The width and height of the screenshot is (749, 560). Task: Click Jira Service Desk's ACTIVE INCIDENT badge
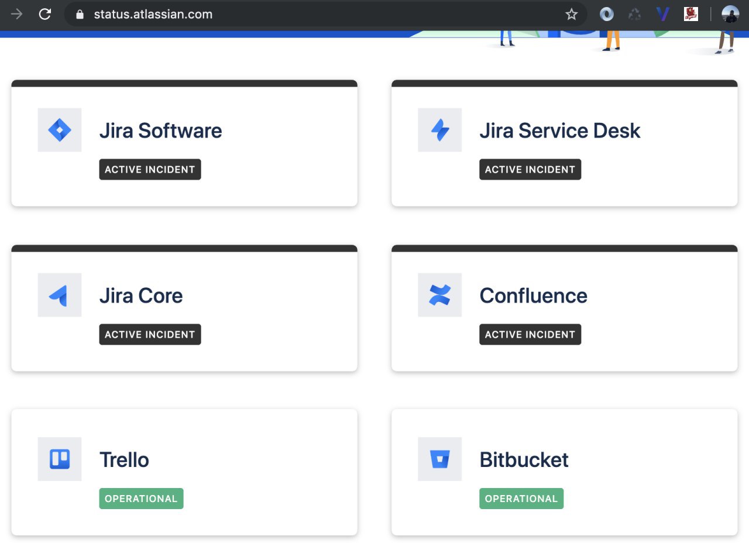tap(530, 170)
